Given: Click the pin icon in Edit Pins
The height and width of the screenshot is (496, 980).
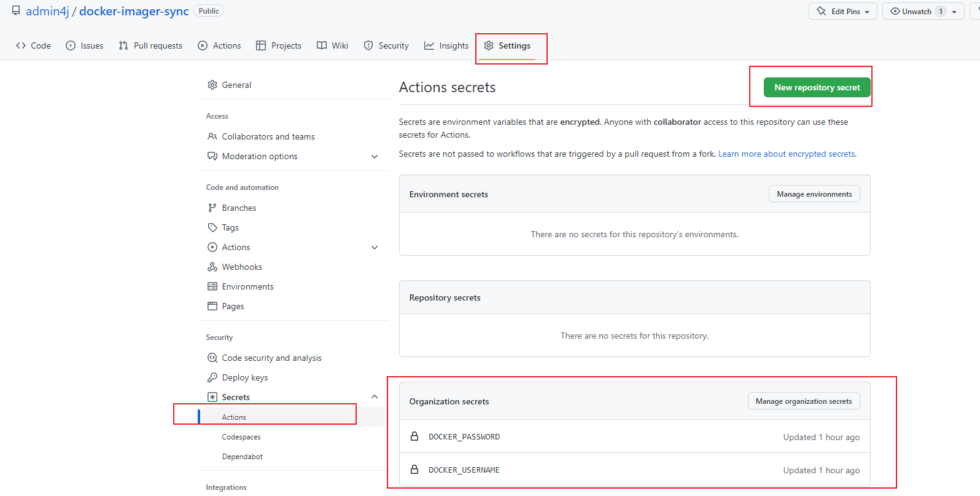Looking at the screenshot, I should 822,11.
